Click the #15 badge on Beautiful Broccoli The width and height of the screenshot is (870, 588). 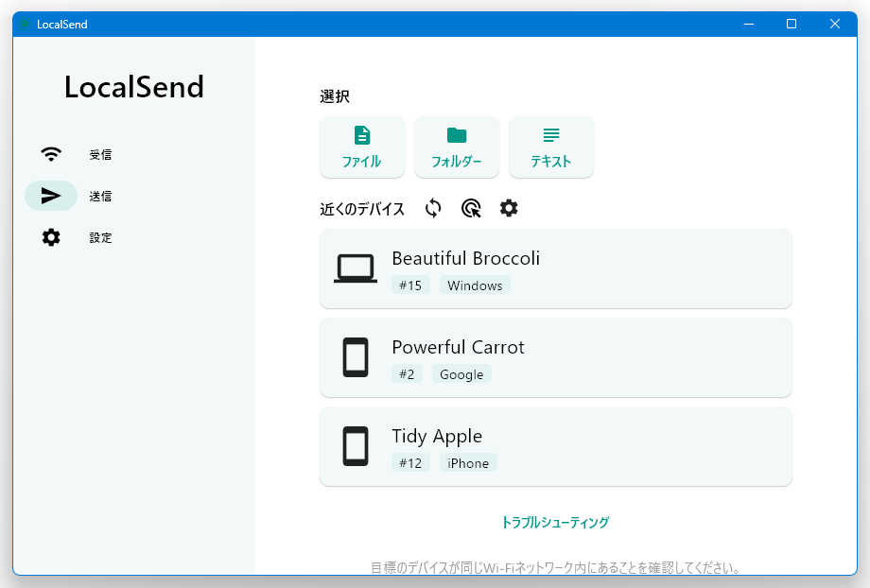[x=410, y=285]
